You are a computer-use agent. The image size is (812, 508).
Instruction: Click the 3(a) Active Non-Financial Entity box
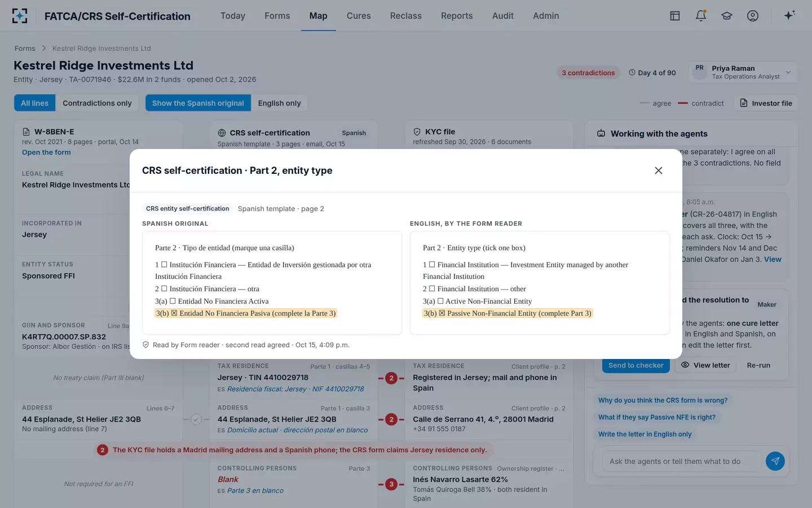point(440,301)
